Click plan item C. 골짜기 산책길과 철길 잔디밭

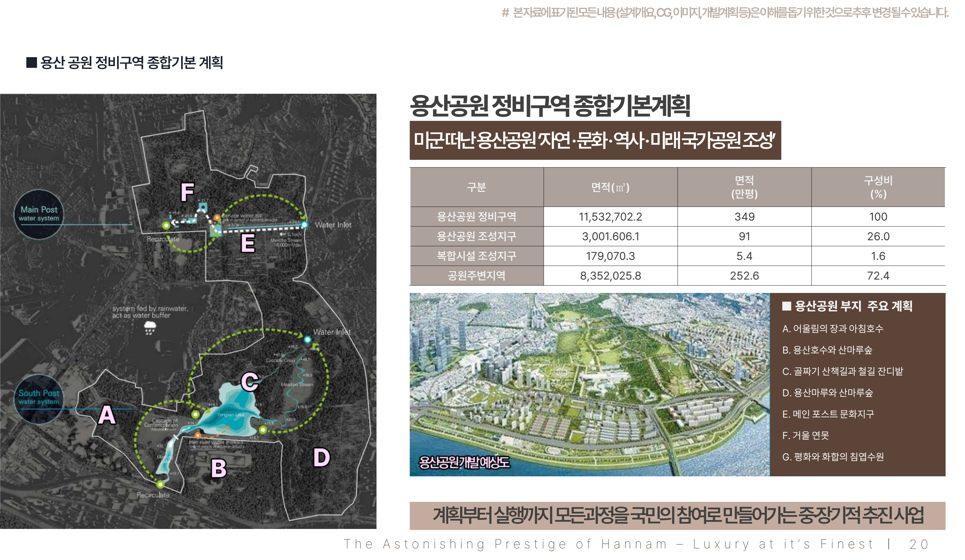[x=842, y=371]
